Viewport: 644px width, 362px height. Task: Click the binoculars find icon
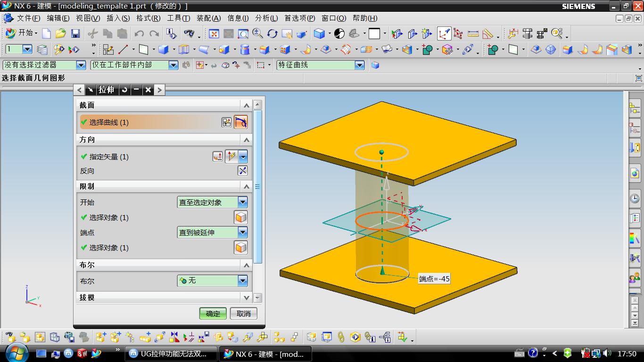189,33
